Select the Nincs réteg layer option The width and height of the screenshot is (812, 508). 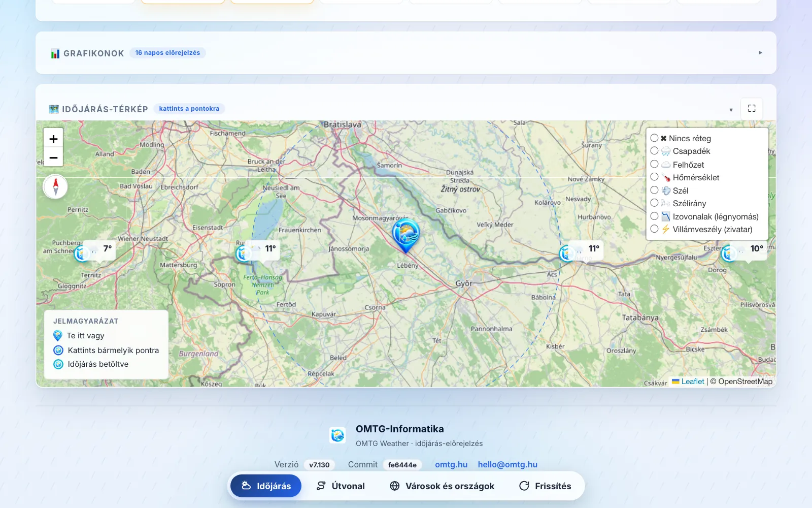(655, 138)
